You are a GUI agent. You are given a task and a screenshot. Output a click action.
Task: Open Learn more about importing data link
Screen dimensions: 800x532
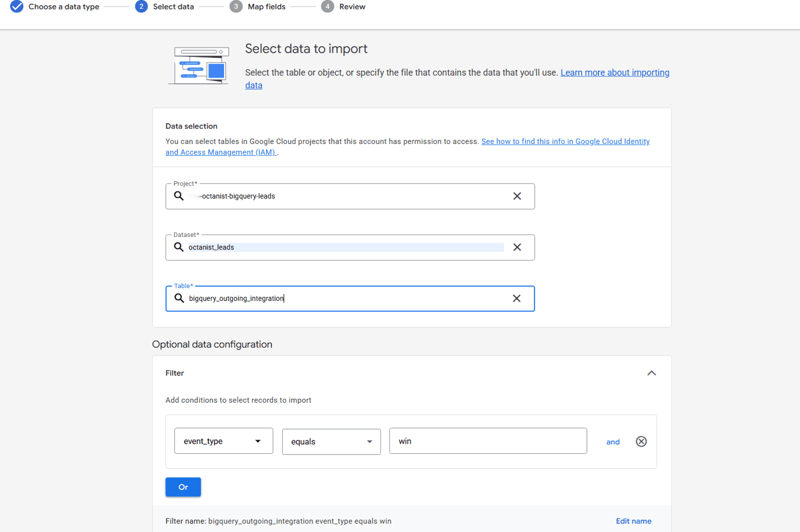(615, 73)
